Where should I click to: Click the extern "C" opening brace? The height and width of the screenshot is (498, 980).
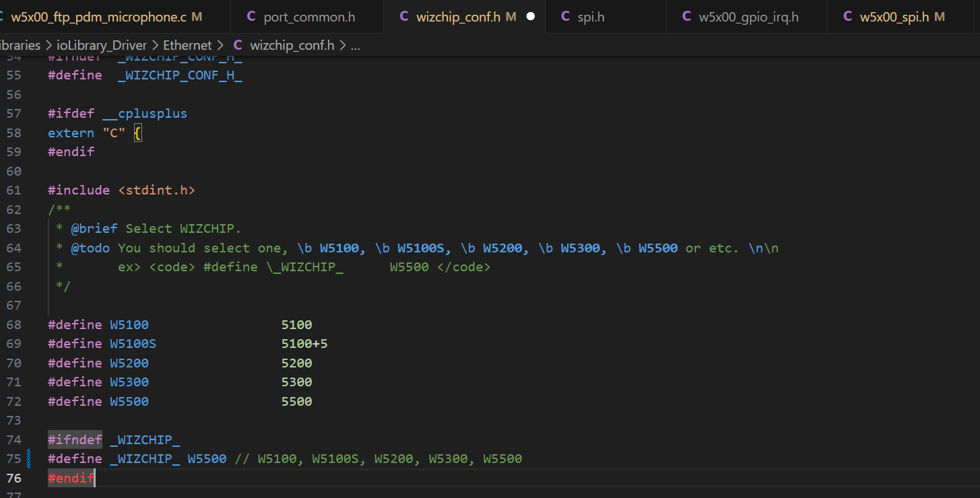(x=137, y=133)
